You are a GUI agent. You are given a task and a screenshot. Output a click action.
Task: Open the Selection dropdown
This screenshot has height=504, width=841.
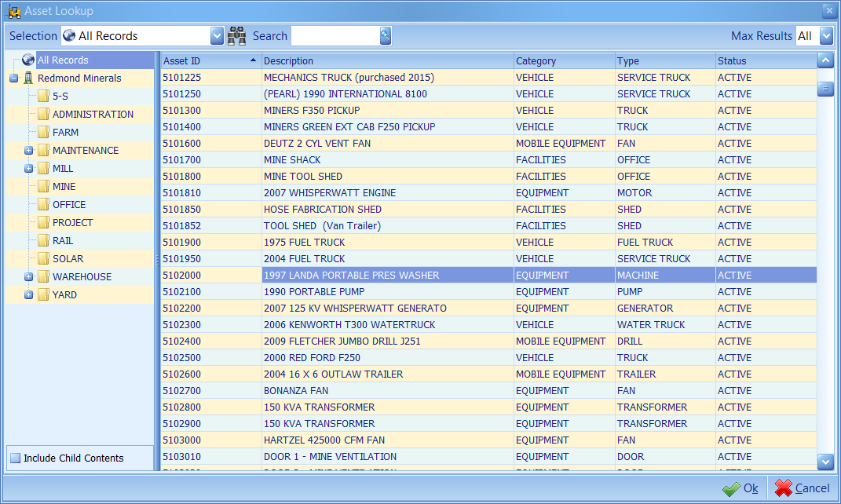(x=216, y=35)
